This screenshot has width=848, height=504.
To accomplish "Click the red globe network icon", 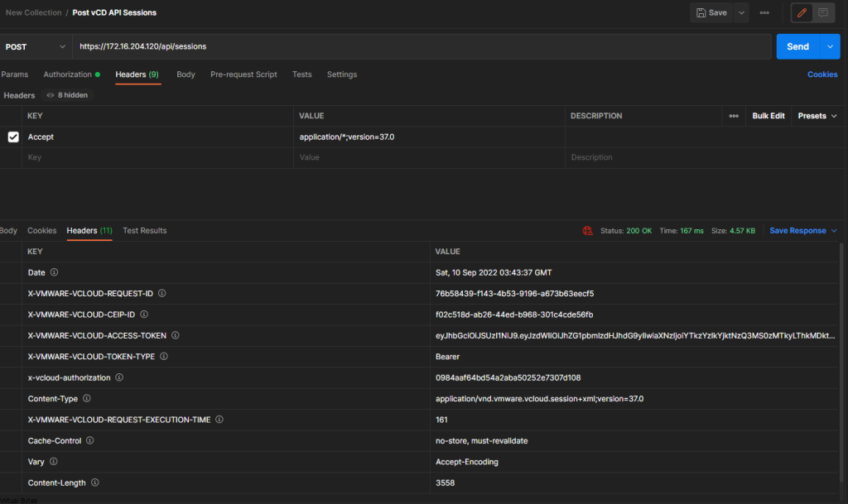I will tap(587, 231).
